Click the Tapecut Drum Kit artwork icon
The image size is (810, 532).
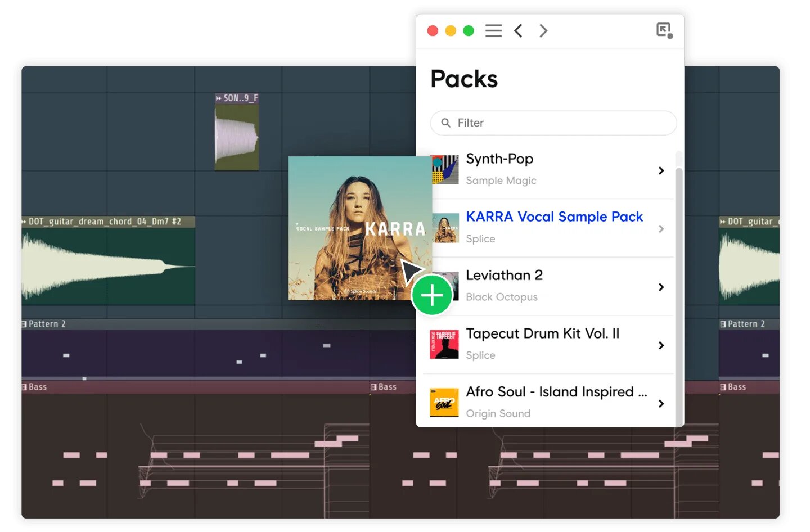[x=444, y=345]
